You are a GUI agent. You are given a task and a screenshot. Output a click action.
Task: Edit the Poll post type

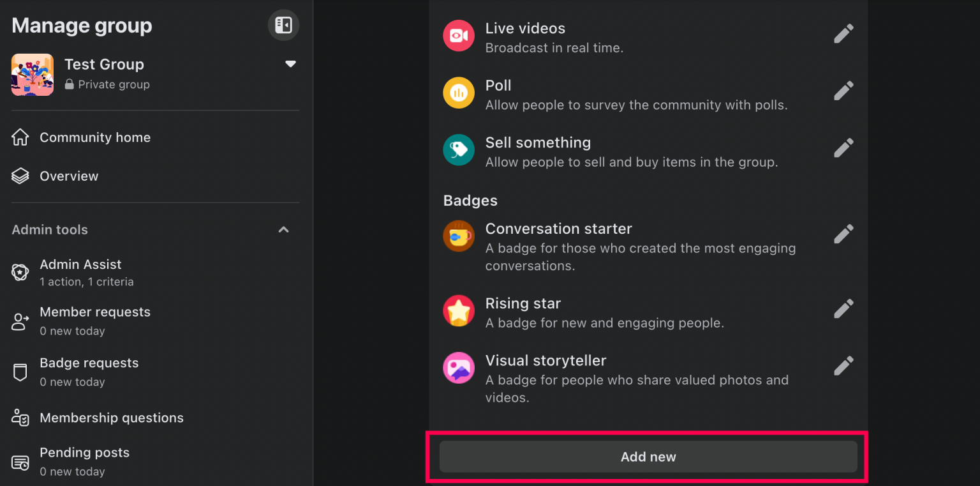(843, 90)
